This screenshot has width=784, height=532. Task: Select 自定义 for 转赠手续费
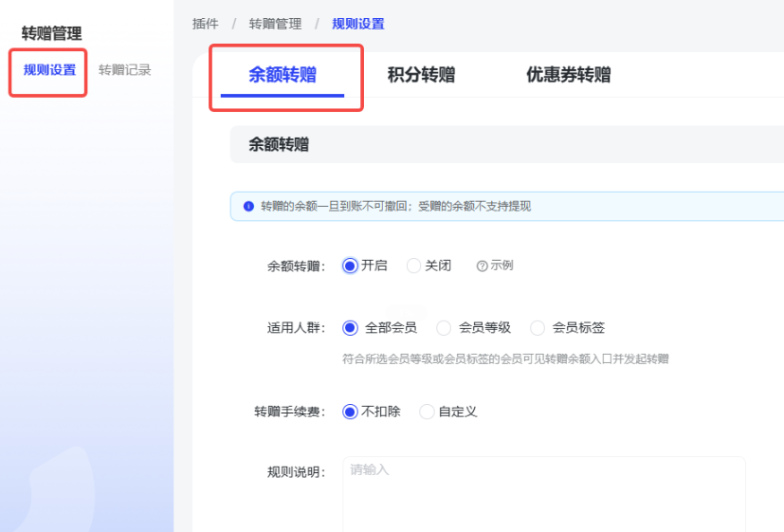click(x=427, y=412)
